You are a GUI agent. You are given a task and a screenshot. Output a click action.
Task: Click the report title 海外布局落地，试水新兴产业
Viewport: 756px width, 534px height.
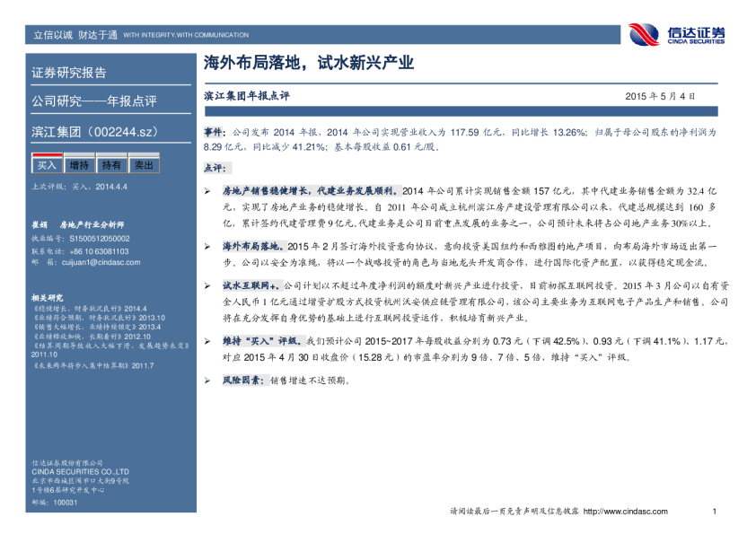click(x=310, y=64)
